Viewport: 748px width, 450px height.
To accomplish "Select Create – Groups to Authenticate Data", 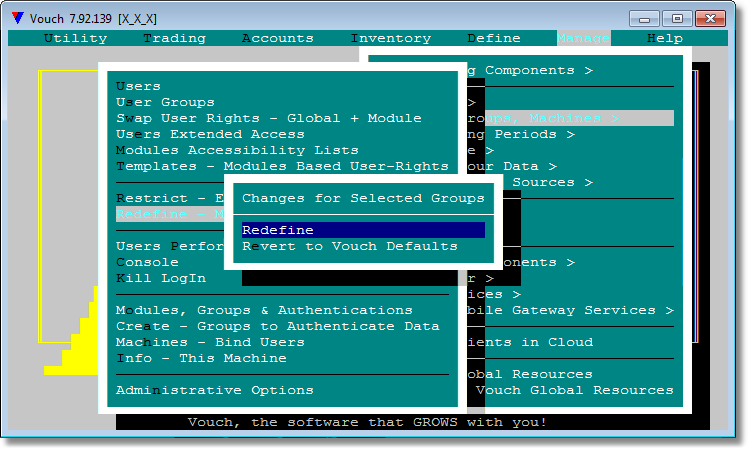I will coord(278,326).
